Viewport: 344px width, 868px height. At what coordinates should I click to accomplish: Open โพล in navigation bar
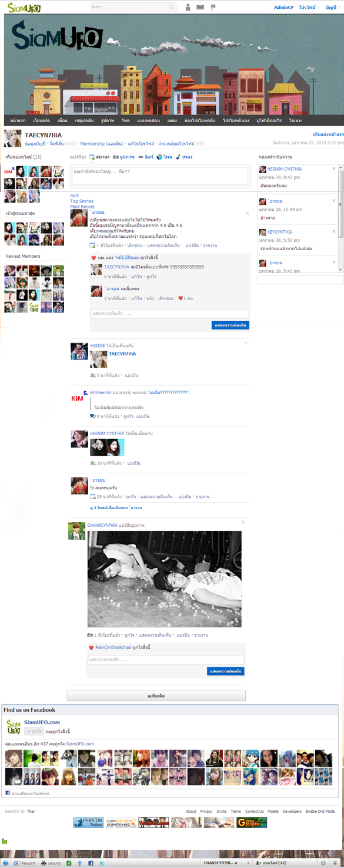coord(126,120)
